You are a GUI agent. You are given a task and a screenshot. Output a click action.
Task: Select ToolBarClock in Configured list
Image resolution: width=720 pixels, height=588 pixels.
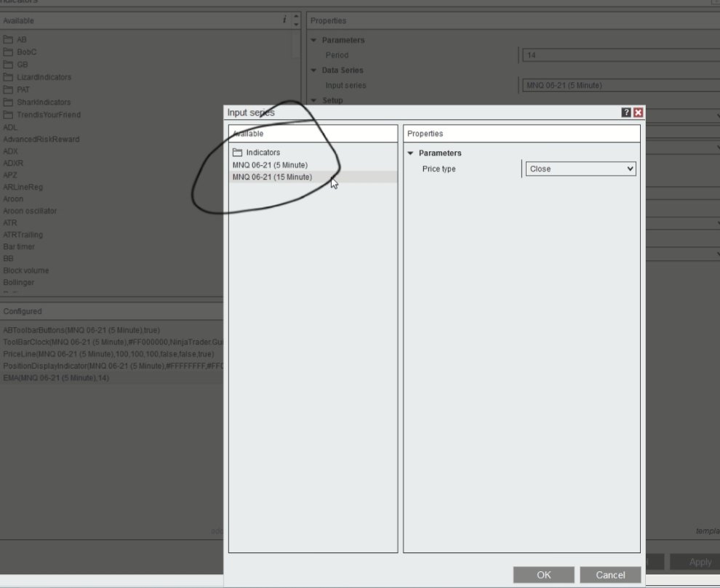[113, 342]
